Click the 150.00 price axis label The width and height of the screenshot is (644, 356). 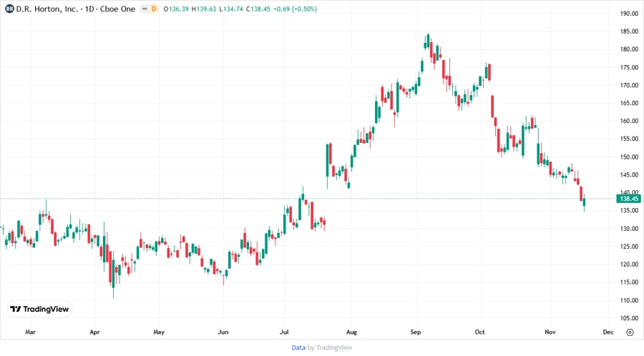(x=629, y=157)
